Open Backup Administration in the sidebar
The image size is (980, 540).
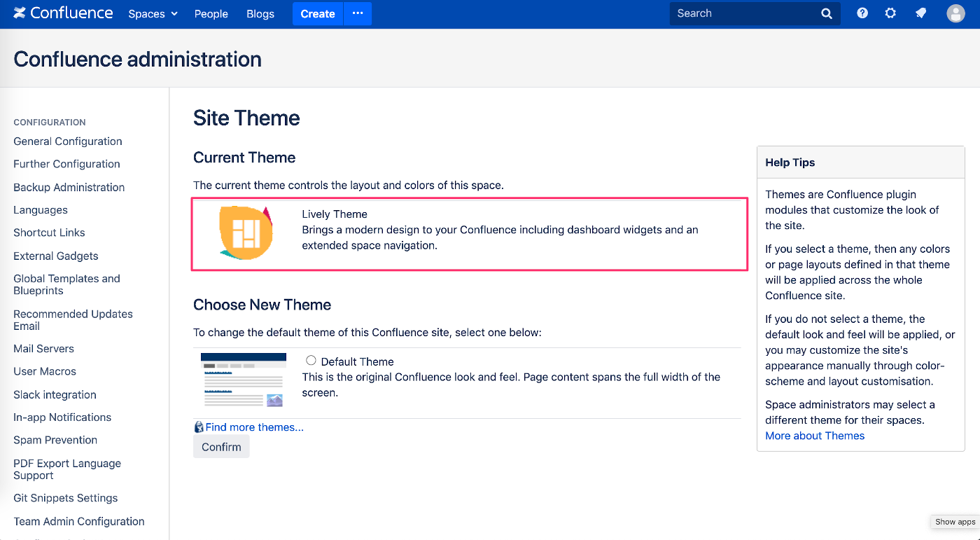pyautogui.click(x=69, y=187)
